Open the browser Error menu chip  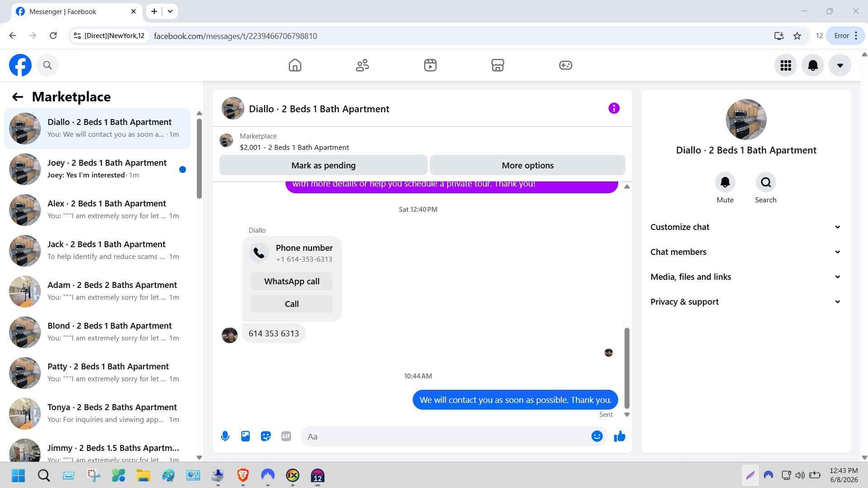coord(845,36)
